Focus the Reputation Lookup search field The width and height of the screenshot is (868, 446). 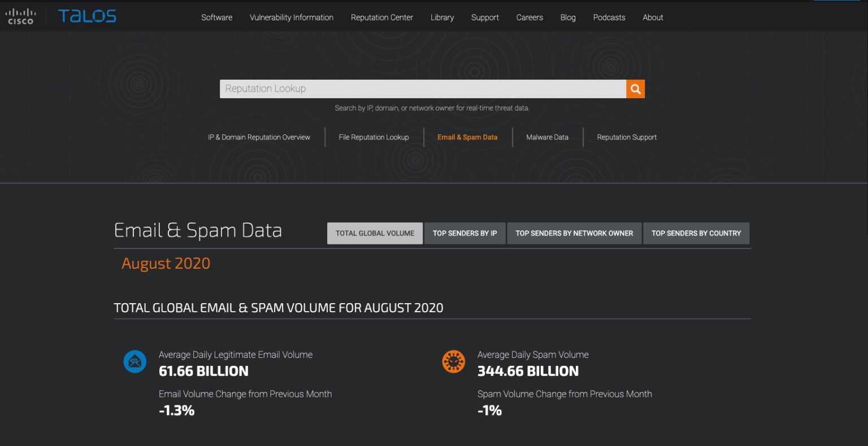click(x=423, y=89)
